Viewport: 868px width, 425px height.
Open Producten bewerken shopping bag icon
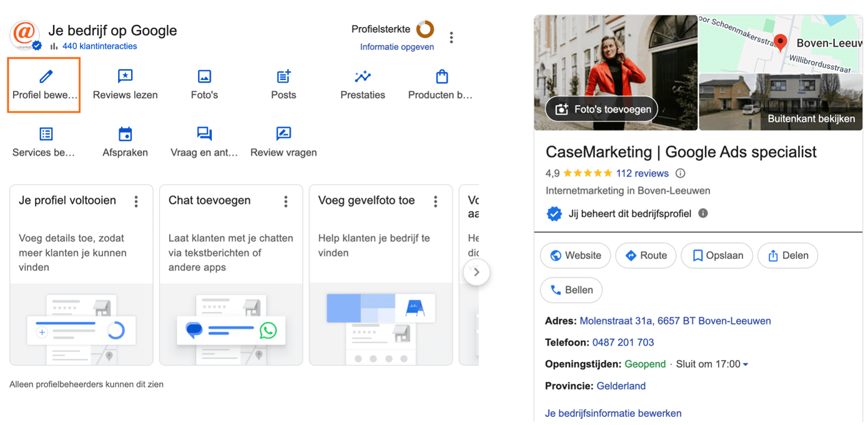[441, 76]
